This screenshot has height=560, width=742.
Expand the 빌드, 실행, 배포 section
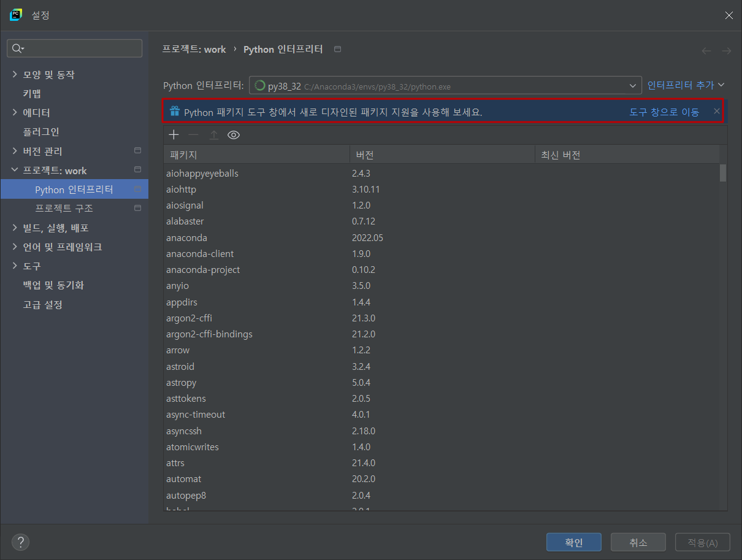click(15, 228)
